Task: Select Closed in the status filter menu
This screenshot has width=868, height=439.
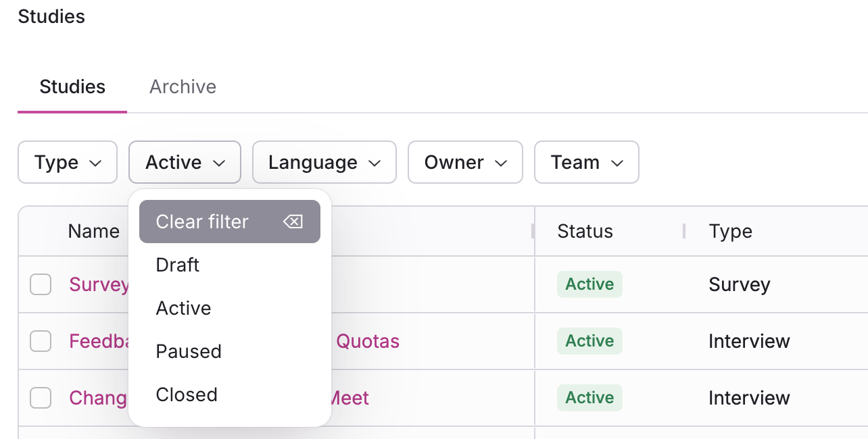Action: click(187, 394)
